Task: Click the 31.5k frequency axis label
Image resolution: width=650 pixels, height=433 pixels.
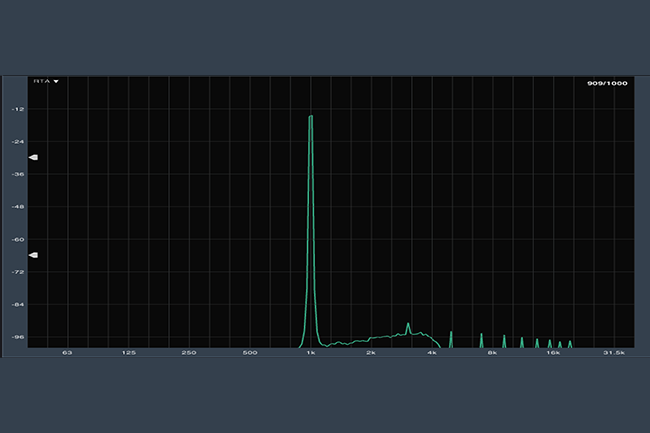Action: tap(613, 353)
